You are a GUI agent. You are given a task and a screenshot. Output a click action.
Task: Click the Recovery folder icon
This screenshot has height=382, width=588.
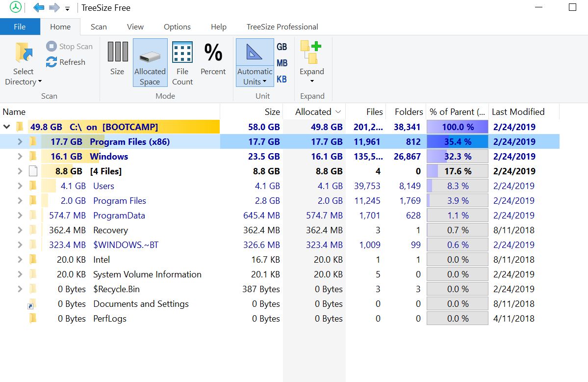coord(33,230)
